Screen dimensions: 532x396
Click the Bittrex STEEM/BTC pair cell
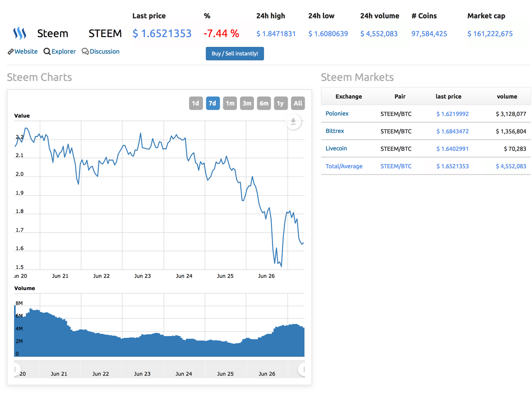396,131
